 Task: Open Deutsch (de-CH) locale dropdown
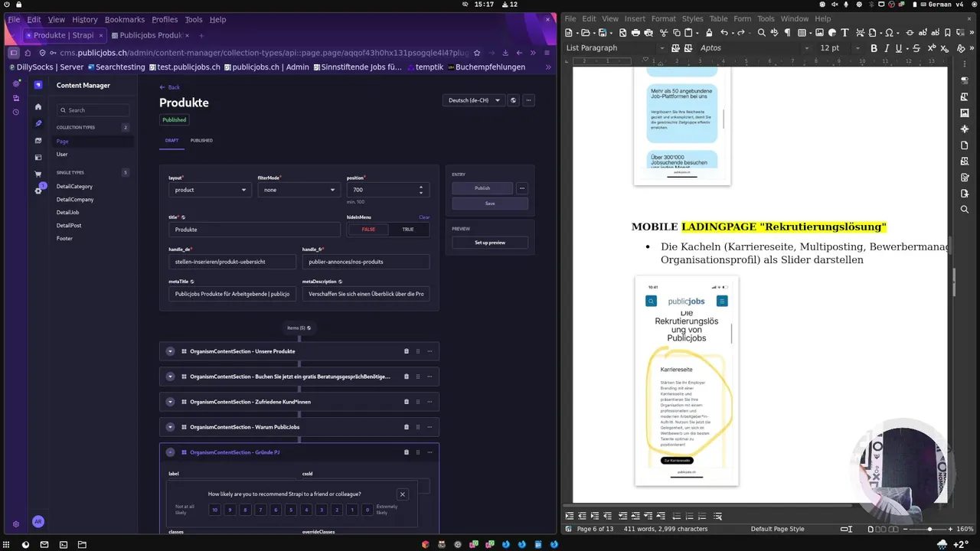[473, 100]
